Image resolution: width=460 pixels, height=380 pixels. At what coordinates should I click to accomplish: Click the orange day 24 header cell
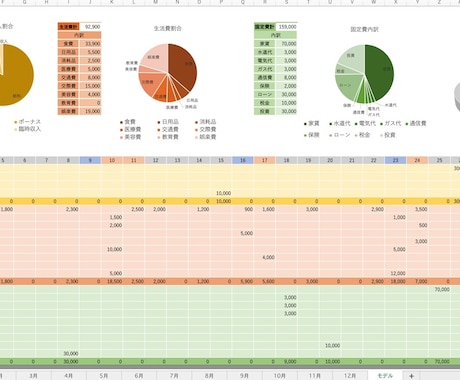[x=417, y=160]
